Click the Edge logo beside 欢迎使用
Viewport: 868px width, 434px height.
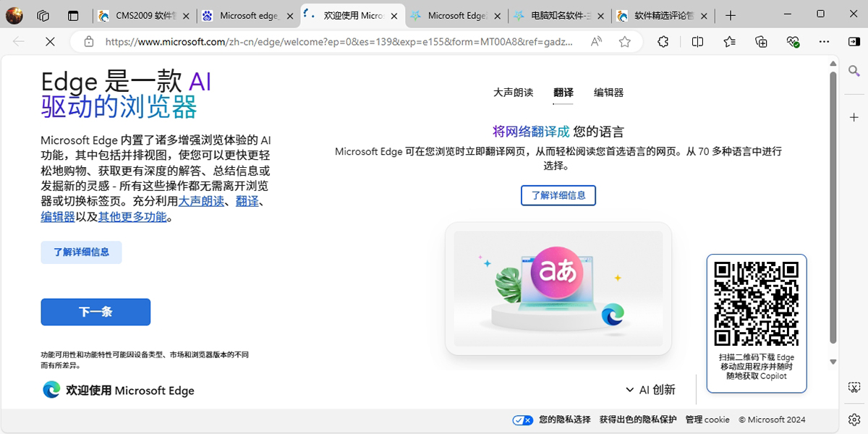click(x=51, y=390)
